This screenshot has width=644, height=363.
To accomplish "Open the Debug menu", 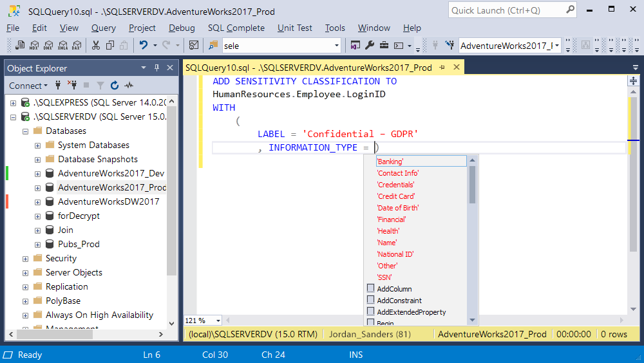I will pos(182,28).
